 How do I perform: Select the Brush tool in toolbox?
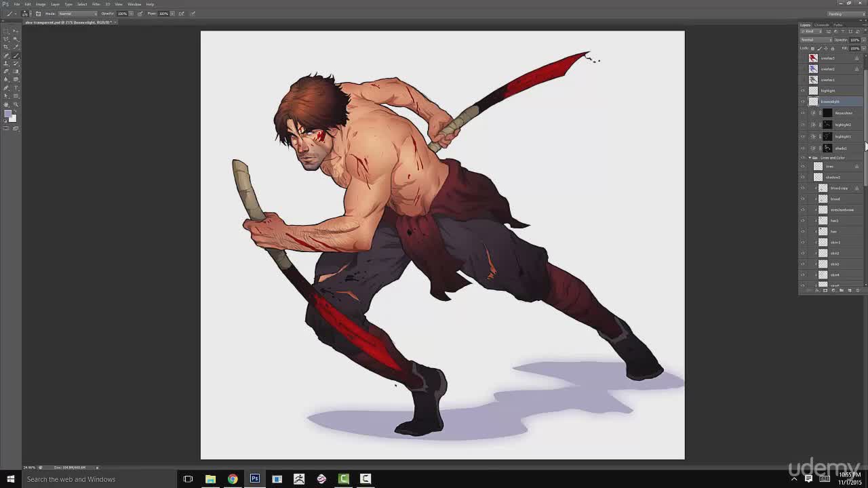click(16, 56)
